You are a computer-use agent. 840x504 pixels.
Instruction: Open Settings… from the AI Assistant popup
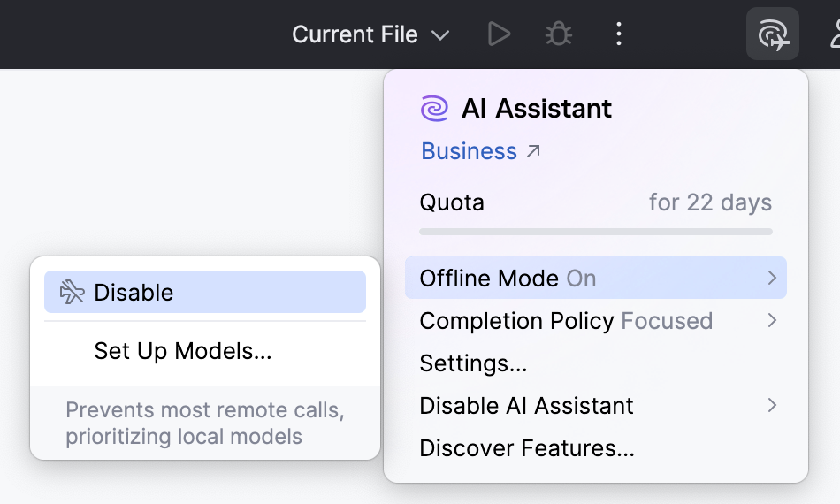coord(596,363)
